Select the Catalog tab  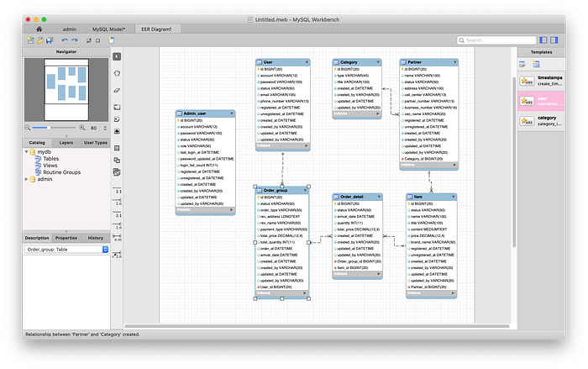[37, 143]
